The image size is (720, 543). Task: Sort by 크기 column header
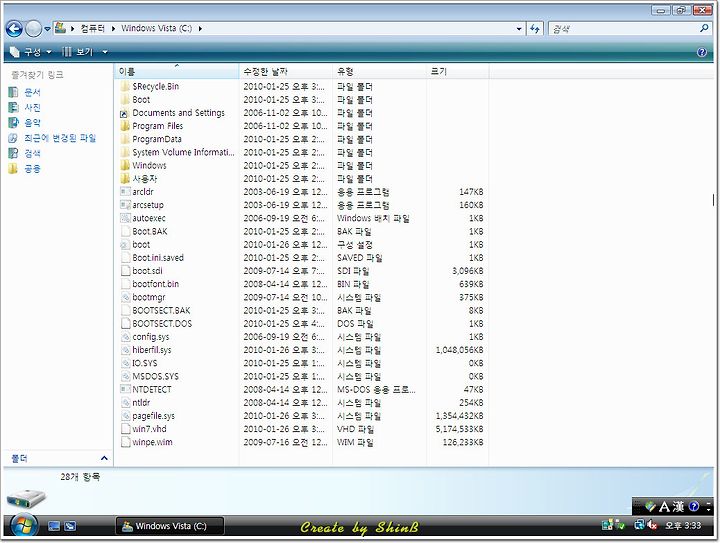[x=457, y=71]
